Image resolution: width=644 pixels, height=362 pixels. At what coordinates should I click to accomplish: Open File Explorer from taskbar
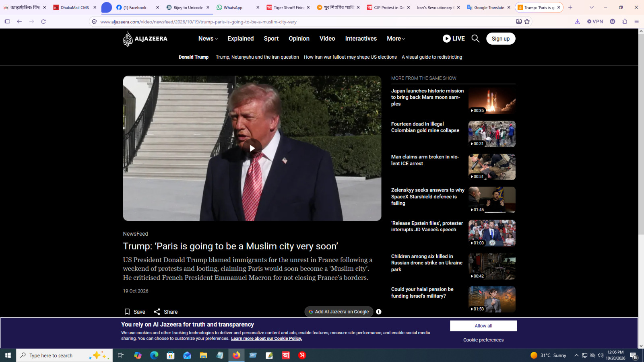[203, 355]
